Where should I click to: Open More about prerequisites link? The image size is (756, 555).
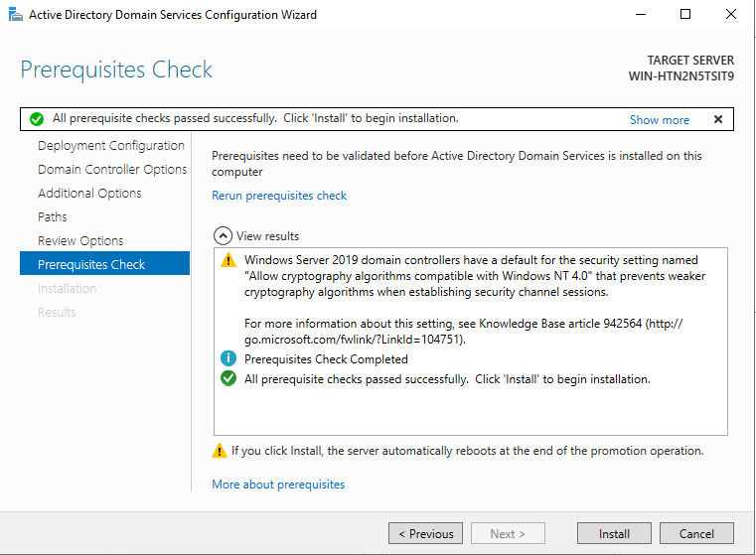click(278, 485)
